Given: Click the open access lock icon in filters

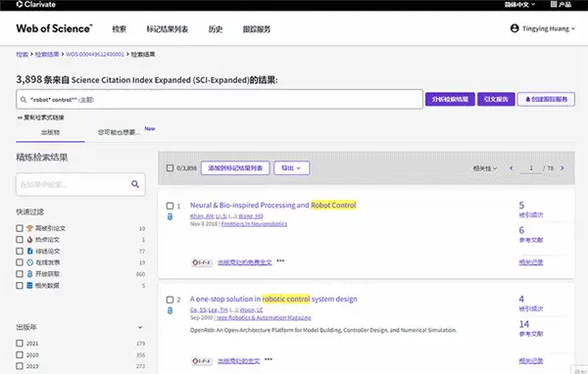Looking at the screenshot, I should click(x=30, y=274).
